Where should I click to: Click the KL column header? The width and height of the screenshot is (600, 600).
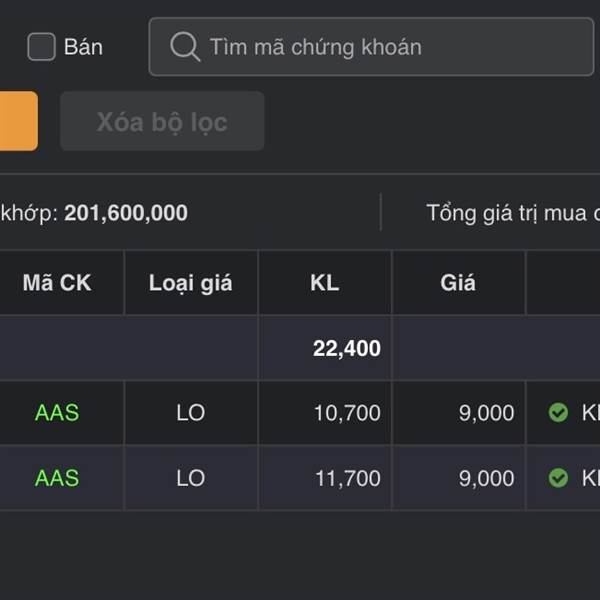click(325, 283)
